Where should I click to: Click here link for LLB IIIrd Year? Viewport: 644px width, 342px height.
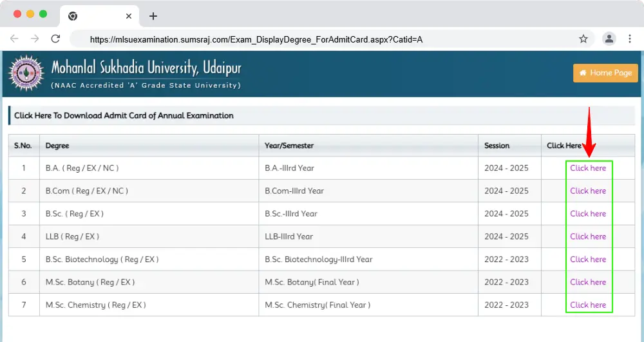[588, 236]
